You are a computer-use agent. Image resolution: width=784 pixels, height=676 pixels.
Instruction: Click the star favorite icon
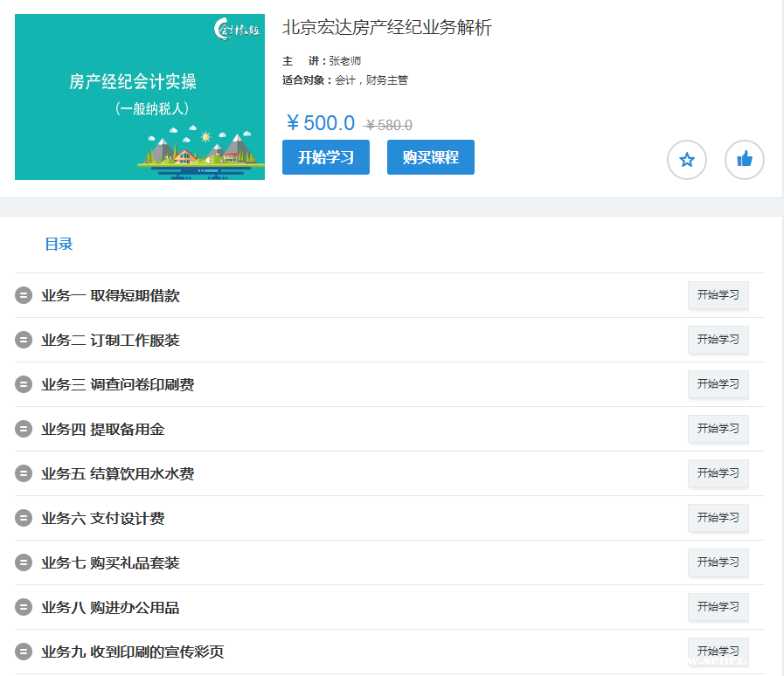(x=686, y=160)
